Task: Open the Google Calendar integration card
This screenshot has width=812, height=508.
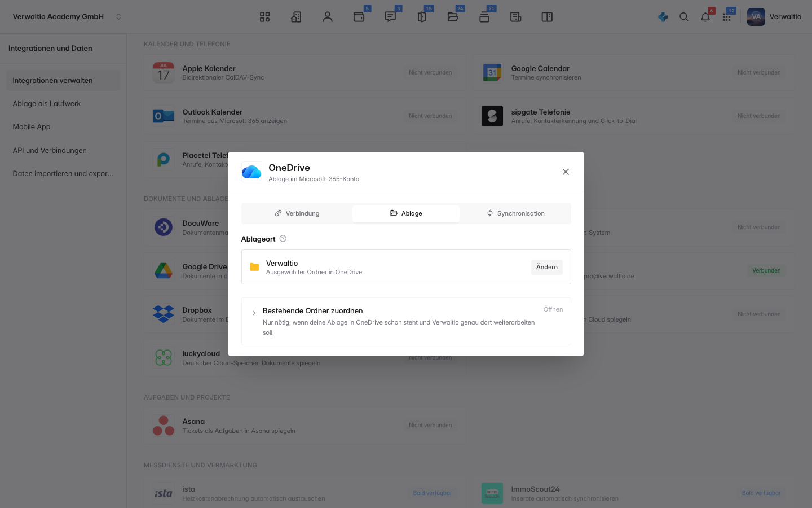Action: (x=634, y=73)
